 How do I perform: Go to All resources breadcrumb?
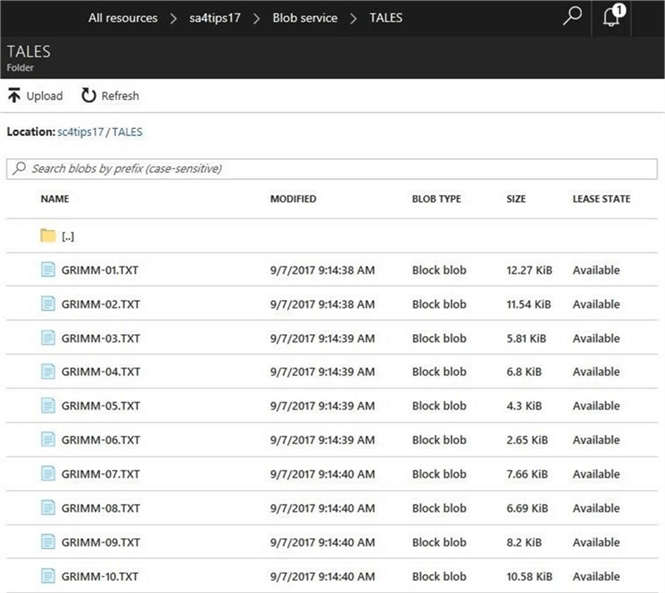(123, 18)
